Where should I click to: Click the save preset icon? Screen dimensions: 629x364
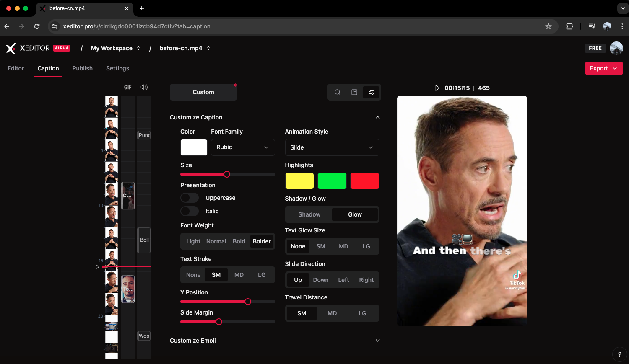(354, 92)
